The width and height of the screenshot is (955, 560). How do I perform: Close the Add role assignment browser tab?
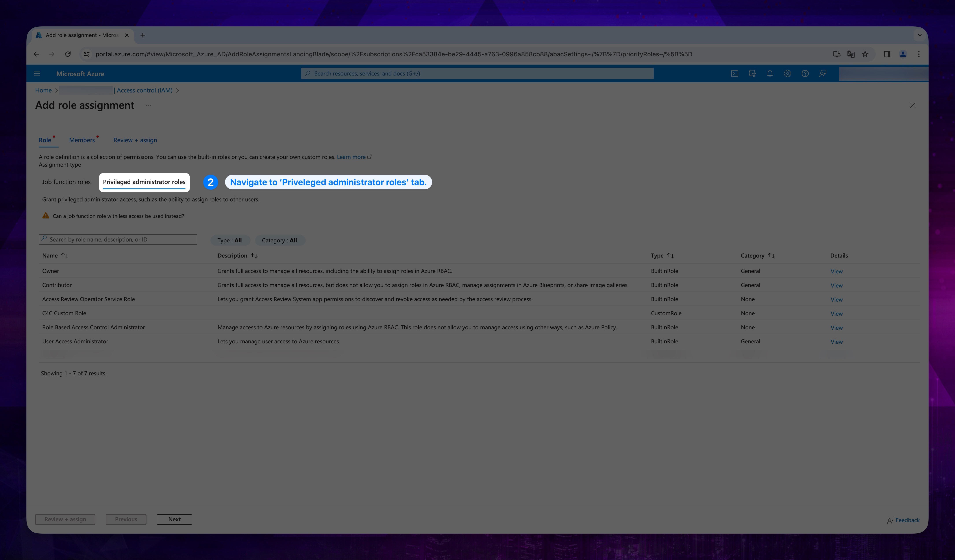pos(127,35)
